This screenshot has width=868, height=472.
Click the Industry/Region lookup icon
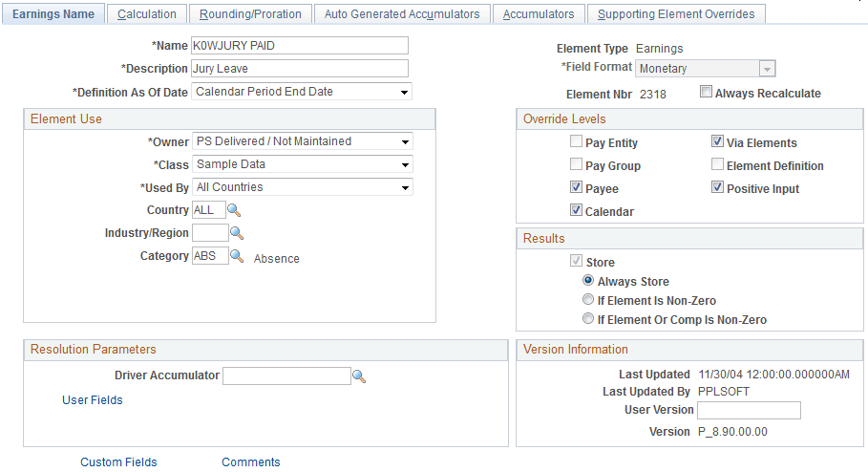[x=238, y=233]
